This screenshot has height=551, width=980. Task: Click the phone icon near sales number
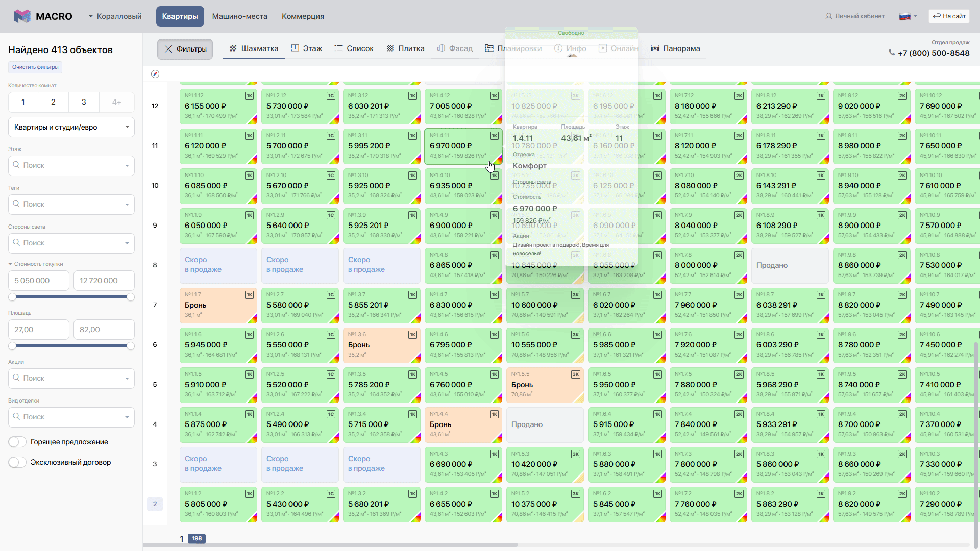891,53
